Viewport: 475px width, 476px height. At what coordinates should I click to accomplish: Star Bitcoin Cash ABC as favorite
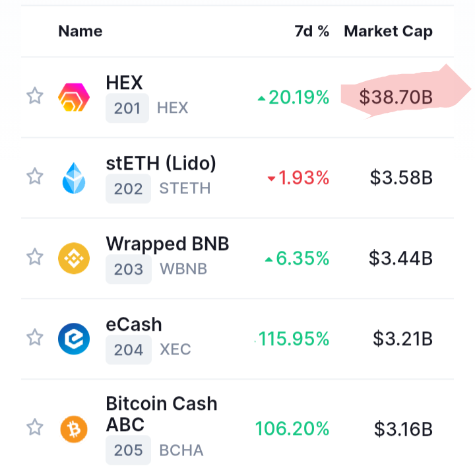(x=35, y=427)
